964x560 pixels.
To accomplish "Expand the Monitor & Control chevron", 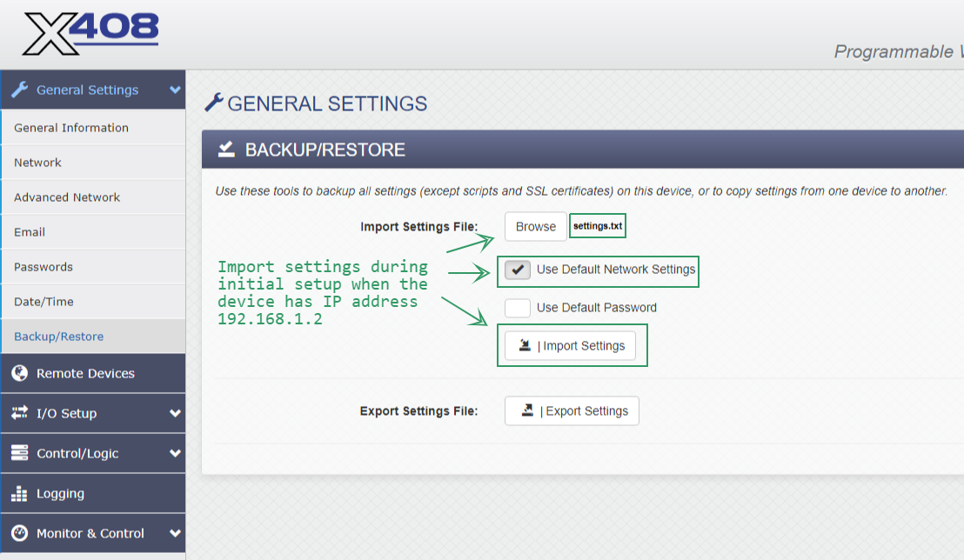I will (x=175, y=533).
